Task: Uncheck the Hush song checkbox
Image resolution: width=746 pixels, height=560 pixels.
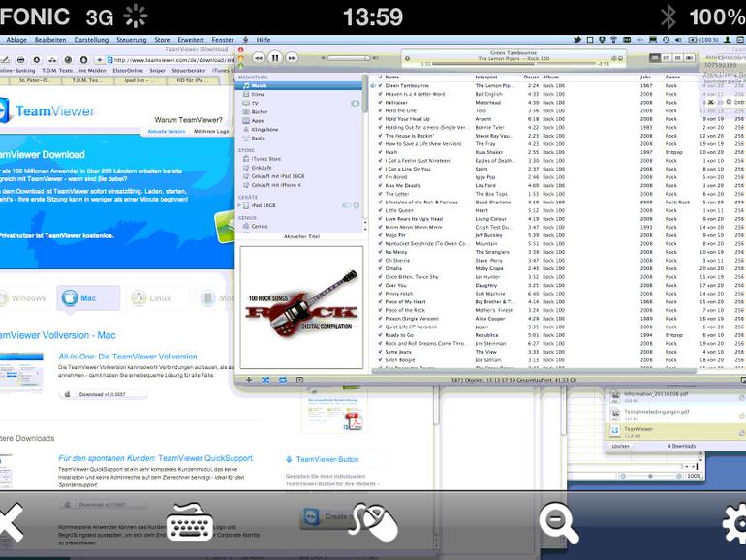Action: (x=380, y=152)
